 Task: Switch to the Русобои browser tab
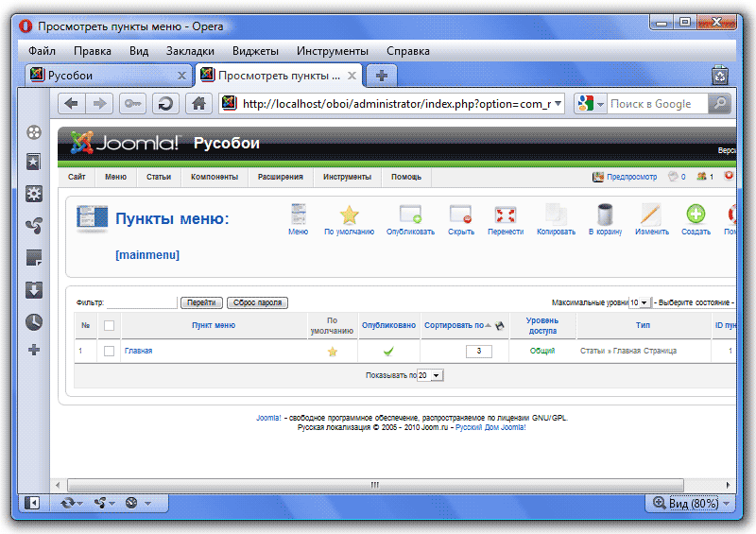tap(104, 76)
